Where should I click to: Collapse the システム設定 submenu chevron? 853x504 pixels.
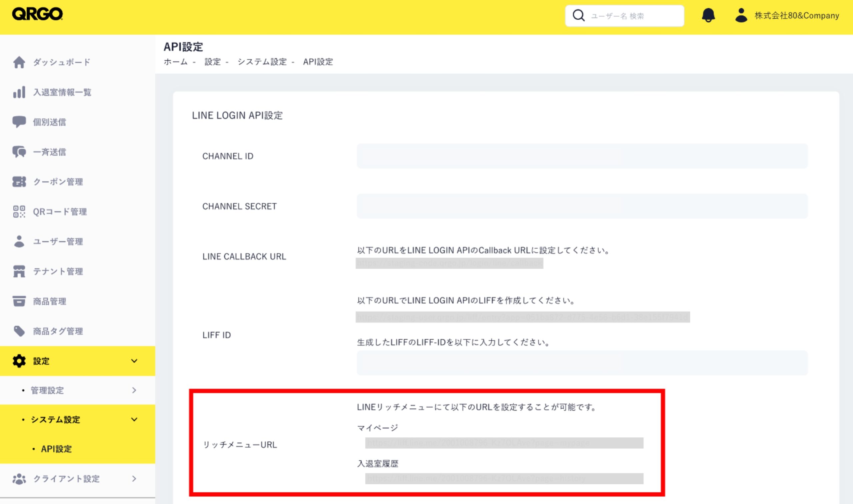134,419
